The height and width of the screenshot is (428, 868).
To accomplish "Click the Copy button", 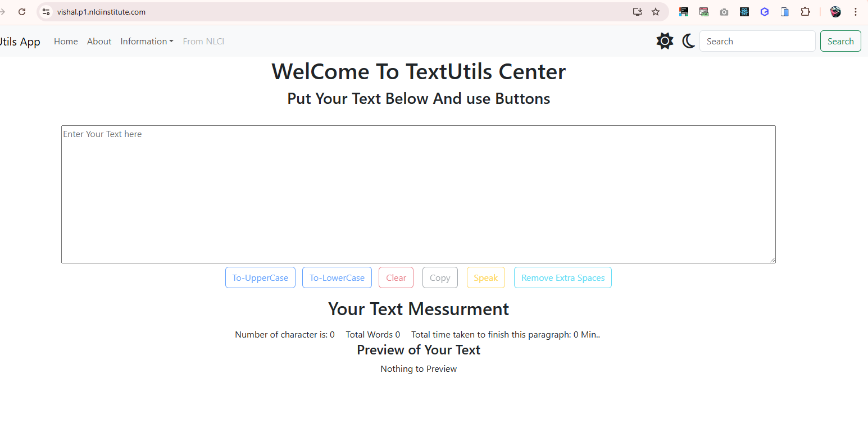I will 440,277.
